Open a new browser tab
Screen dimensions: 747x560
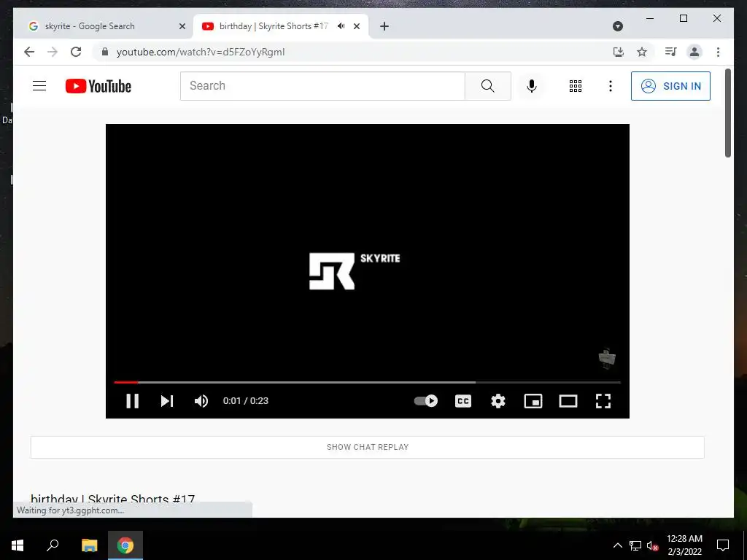tap(384, 27)
